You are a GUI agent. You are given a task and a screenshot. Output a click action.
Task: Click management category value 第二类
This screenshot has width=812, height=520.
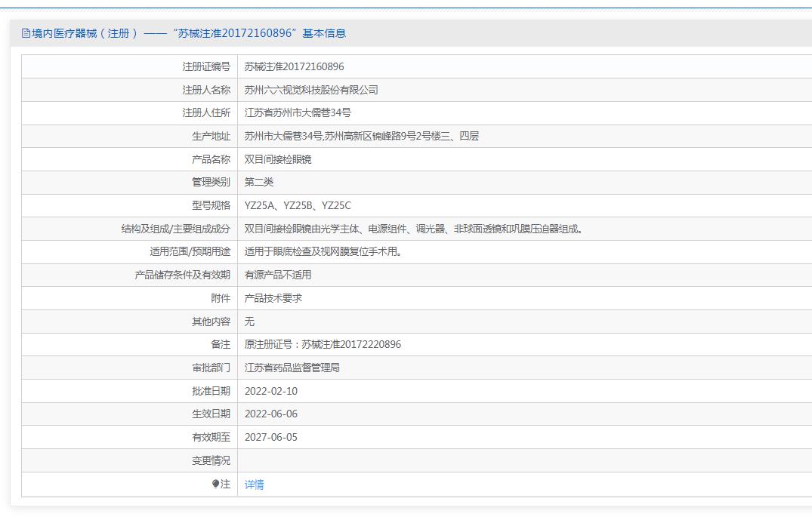click(x=259, y=182)
